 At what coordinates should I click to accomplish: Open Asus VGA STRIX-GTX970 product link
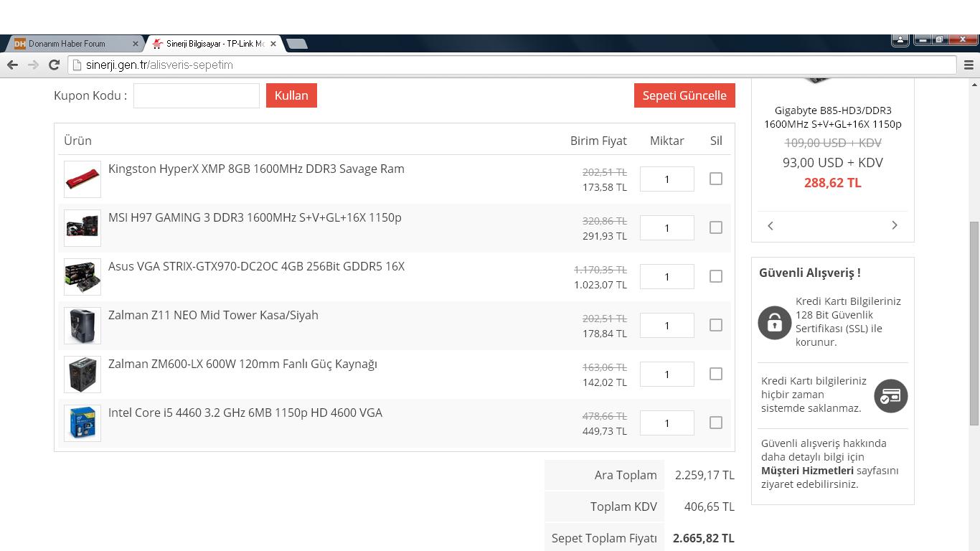[256, 266]
